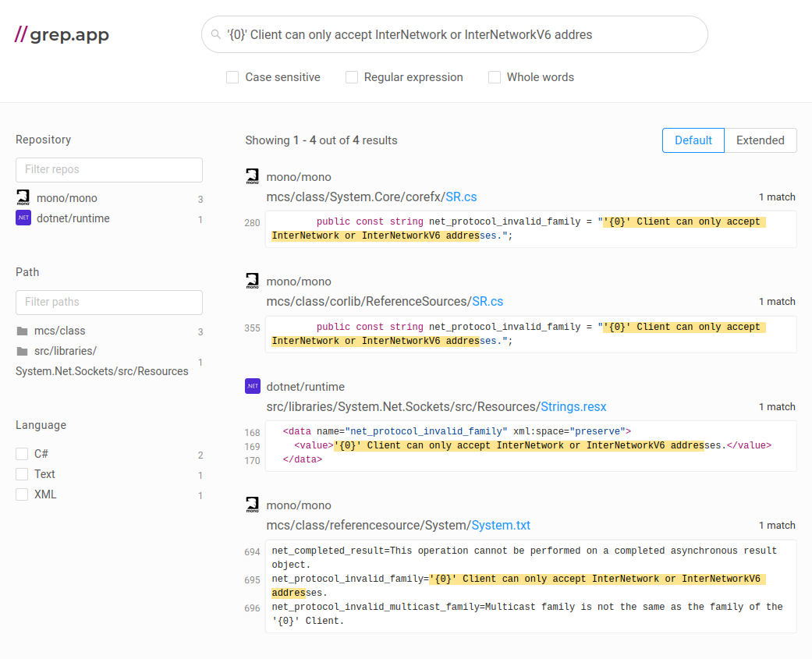This screenshot has width=812, height=659.
Task: Check the XML language filter
Action: [x=22, y=494]
